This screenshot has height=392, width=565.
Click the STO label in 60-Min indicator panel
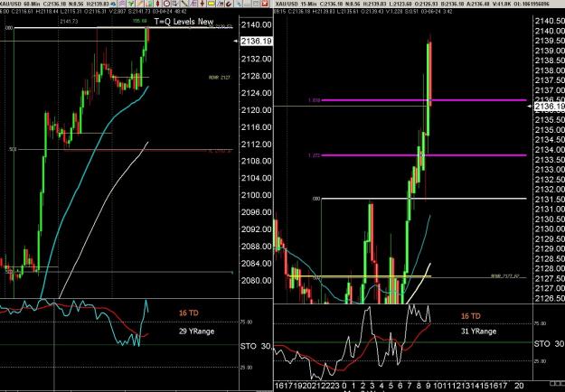[x=249, y=346]
